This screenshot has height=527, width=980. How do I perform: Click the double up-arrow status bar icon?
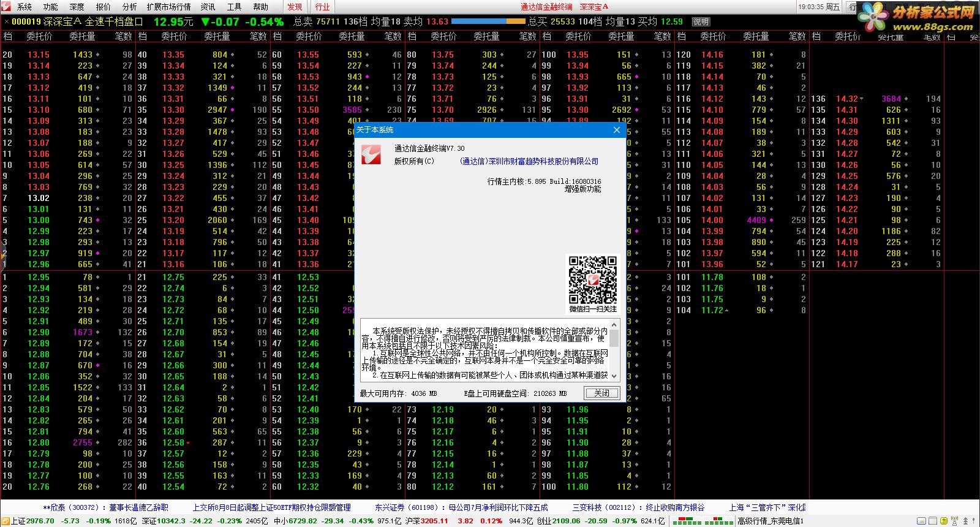point(965,521)
